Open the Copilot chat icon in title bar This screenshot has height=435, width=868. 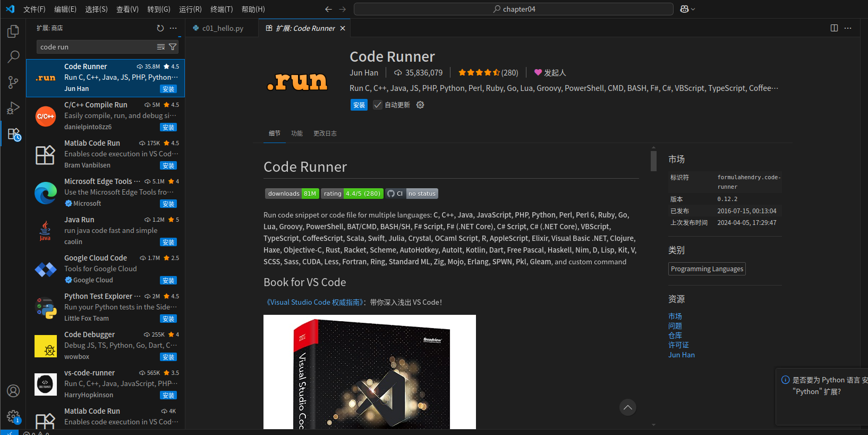[x=684, y=9]
